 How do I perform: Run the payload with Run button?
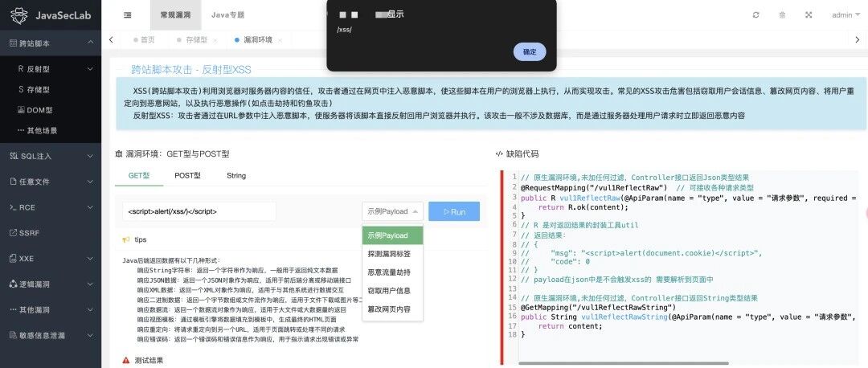tap(454, 211)
